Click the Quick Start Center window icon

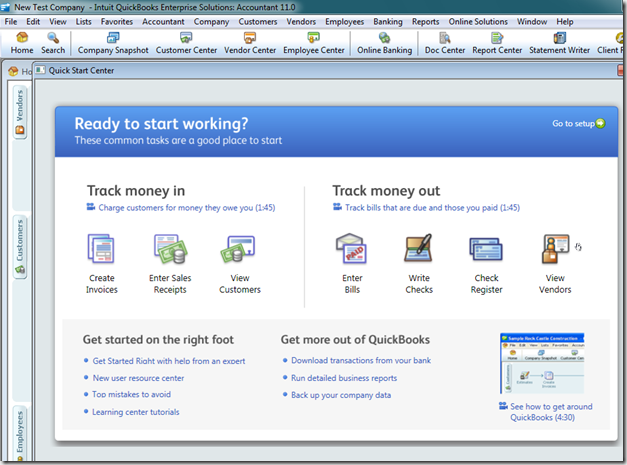[40, 70]
